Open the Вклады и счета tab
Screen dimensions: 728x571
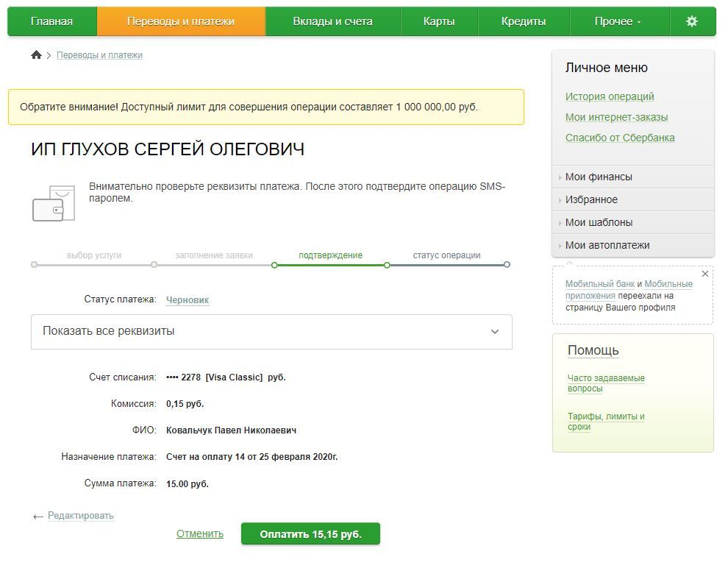(332, 21)
